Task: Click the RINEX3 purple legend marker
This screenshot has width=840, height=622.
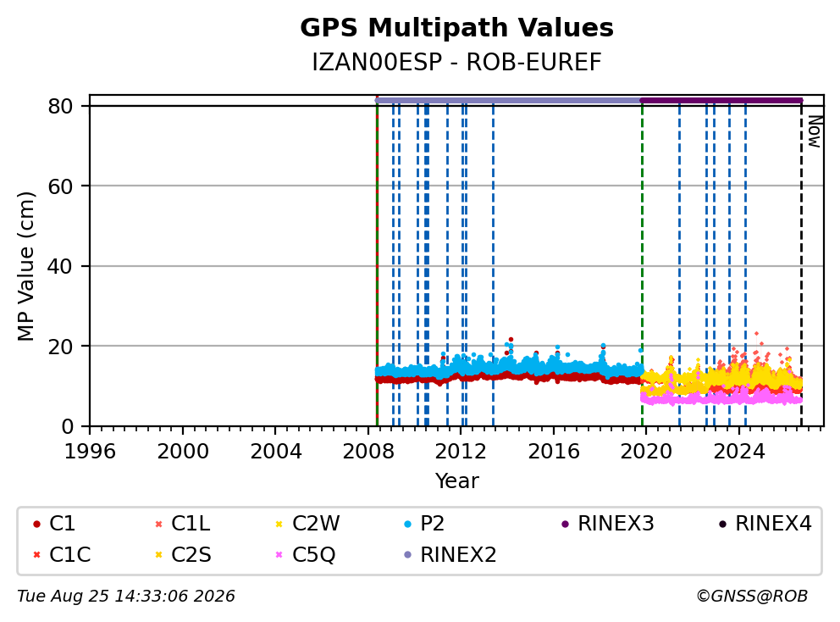Action: coord(565,524)
